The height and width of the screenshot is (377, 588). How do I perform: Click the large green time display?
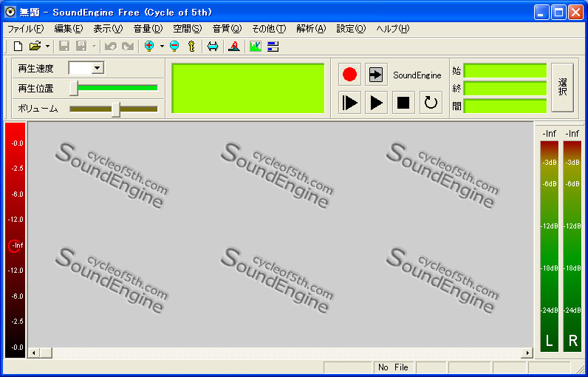[248, 88]
